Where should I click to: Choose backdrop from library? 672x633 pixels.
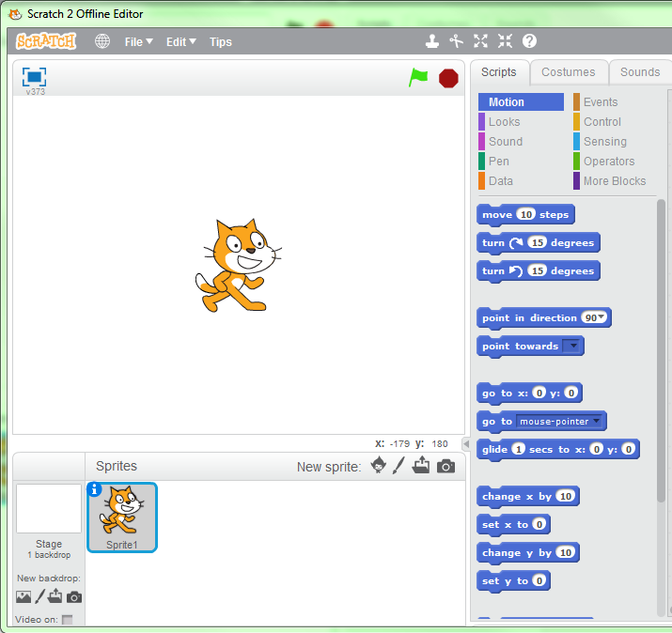(x=23, y=596)
